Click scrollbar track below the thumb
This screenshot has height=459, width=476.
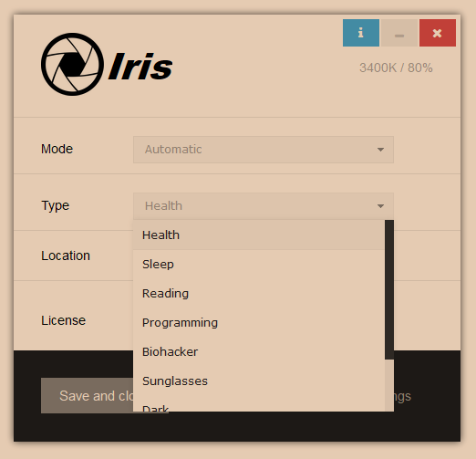389,385
